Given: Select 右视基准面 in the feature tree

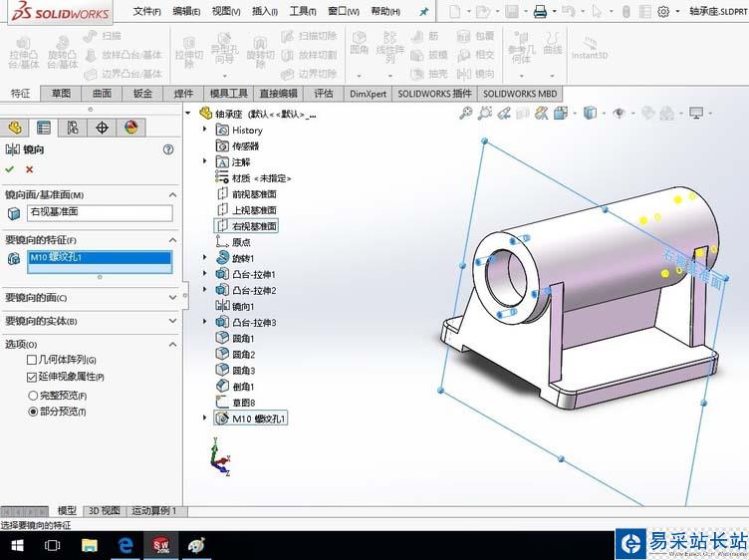Looking at the screenshot, I should [246, 226].
